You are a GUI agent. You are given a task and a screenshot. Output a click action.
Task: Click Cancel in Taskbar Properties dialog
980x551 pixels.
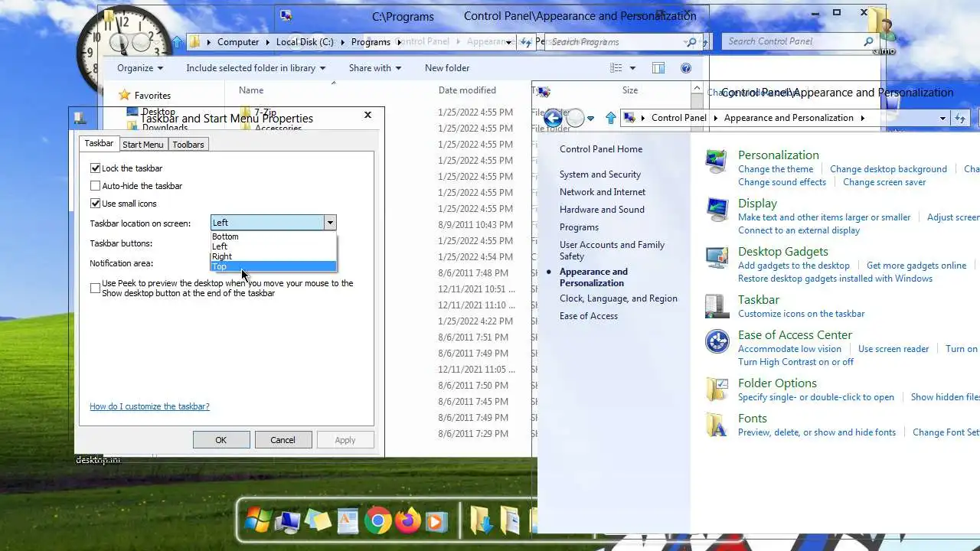pos(283,440)
